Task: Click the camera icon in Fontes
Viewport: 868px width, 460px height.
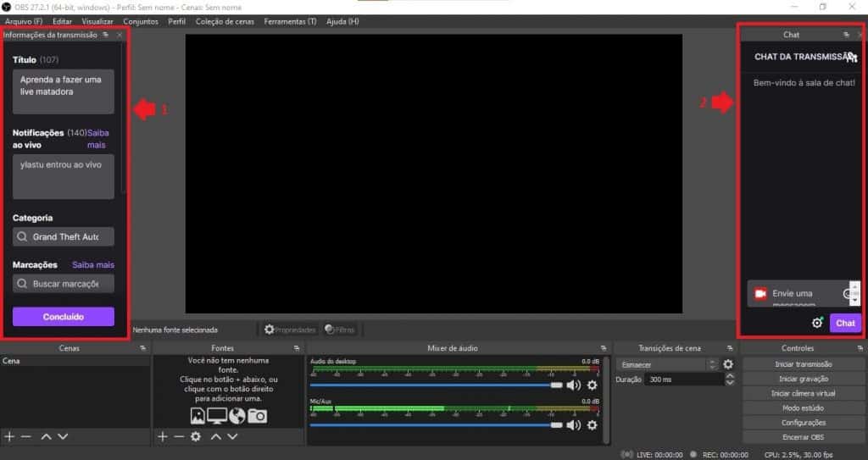Action: [x=258, y=416]
